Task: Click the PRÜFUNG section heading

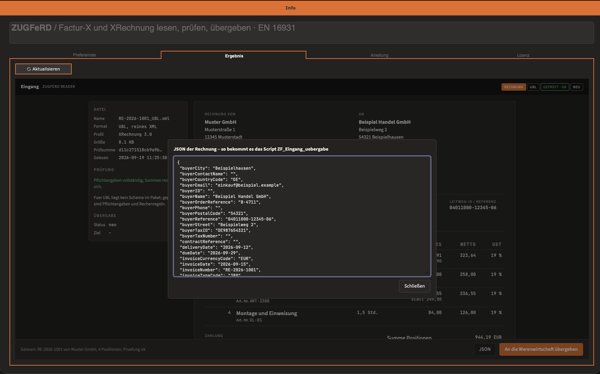Action: click(104, 170)
